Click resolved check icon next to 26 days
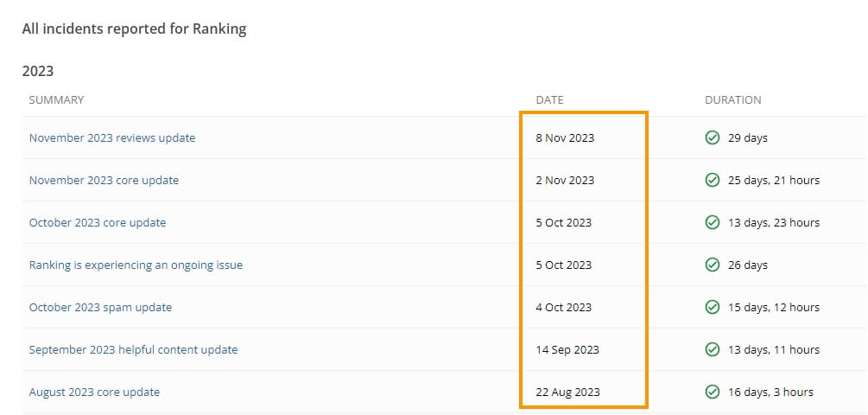The width and height of the screenshot is (868, 415). click(x=713, y=265)
